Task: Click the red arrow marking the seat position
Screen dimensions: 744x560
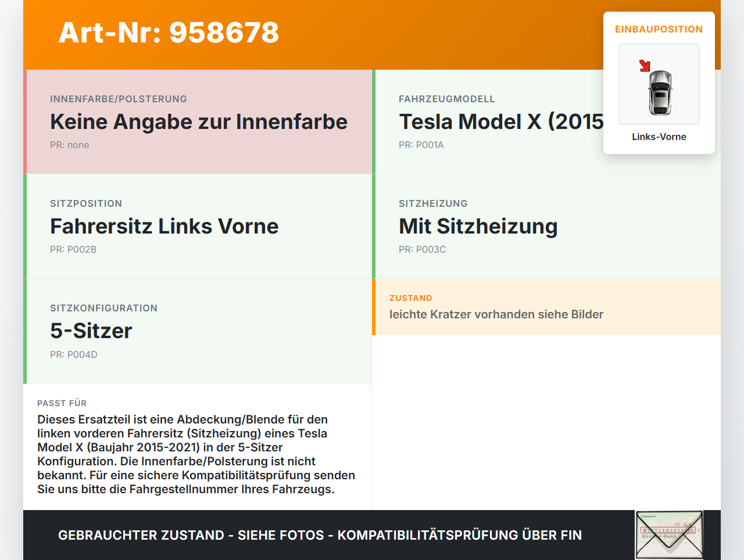Action: click(644, 65)
